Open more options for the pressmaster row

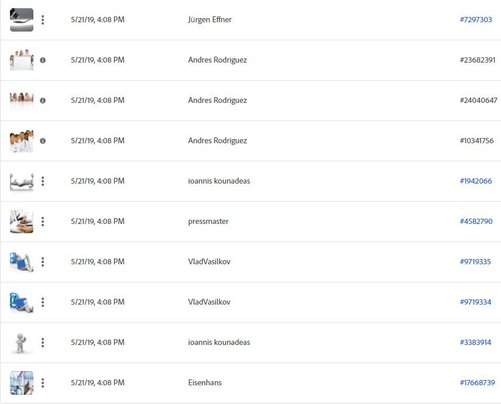pyautogui.click(x=43, y=222)
